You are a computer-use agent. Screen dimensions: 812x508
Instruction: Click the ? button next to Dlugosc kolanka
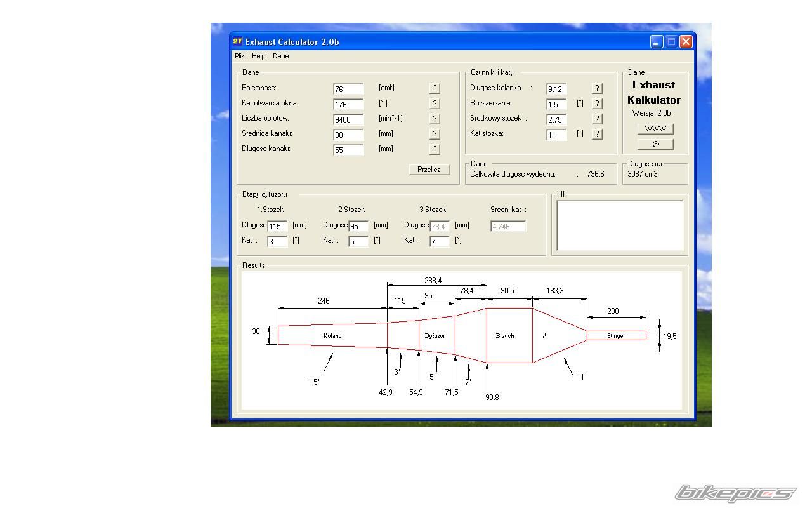click(x=597, y=88)
